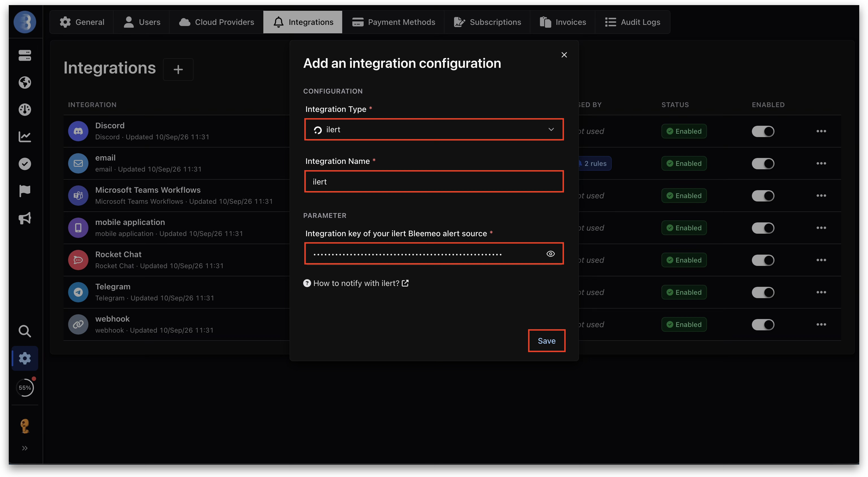Reveal integration key with eye icon
Screen dimensions: 868x477
(550, 254)
